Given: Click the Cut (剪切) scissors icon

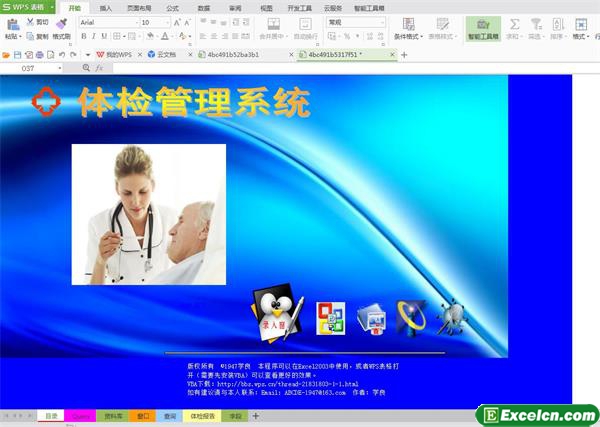Looking at the screenshot, I should tap(30, 22).
